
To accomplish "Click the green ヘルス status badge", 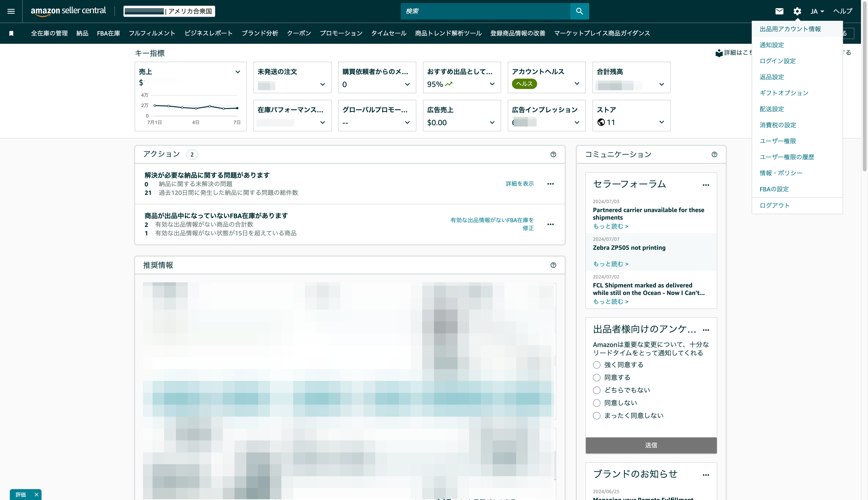I will [x=524, y=84].
